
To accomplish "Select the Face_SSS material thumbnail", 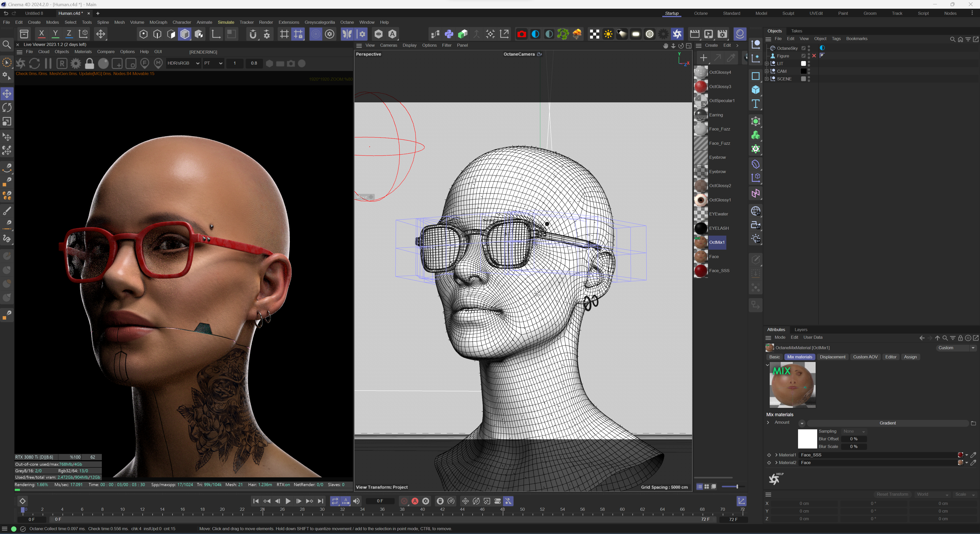I will 701,271.
